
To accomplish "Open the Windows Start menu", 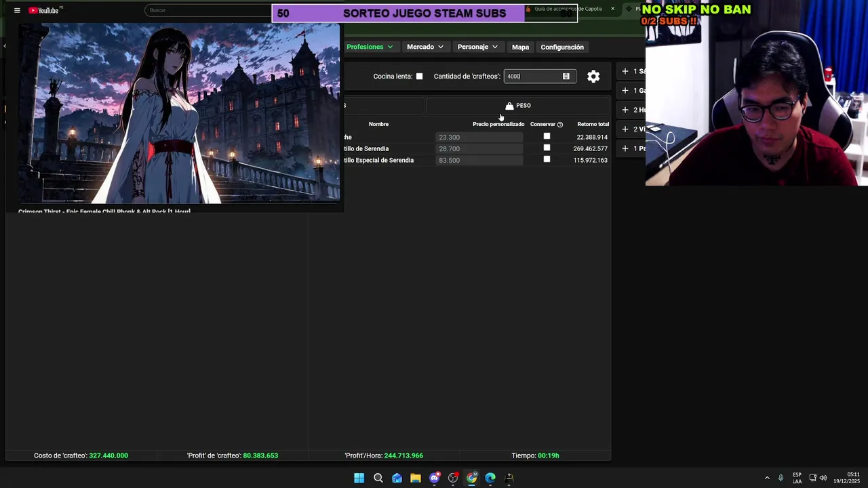I will [x=359, y=478].
